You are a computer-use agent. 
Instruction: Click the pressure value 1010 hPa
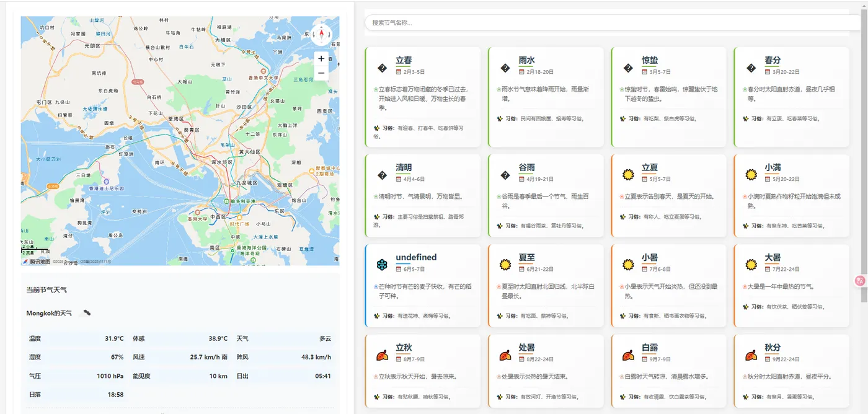(x=110, y=376)
